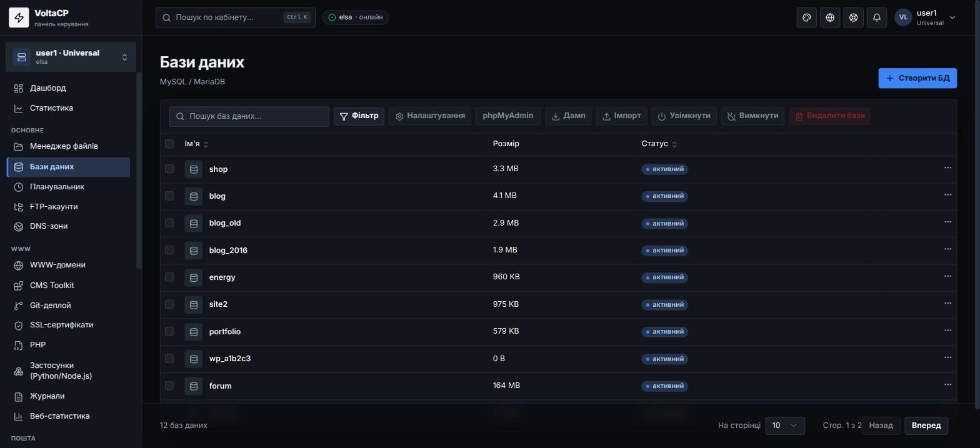Viewport: 980px width, 448px height.
Task: Click the shop database icon
Action: coord(194,169)
